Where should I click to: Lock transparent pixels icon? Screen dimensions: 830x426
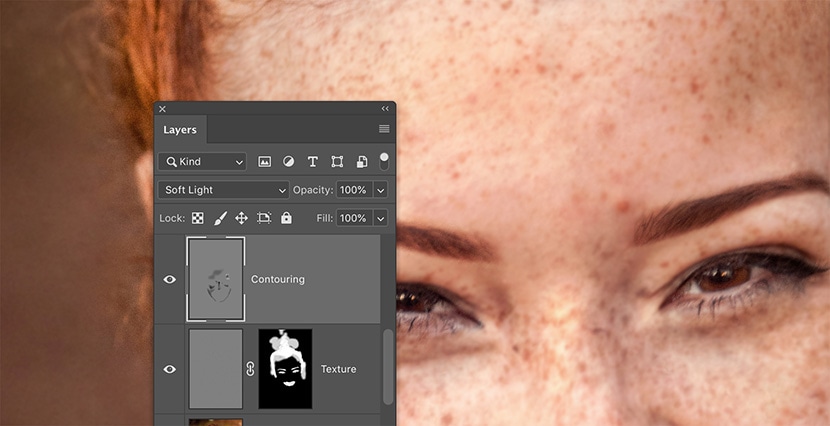(198, 218)
